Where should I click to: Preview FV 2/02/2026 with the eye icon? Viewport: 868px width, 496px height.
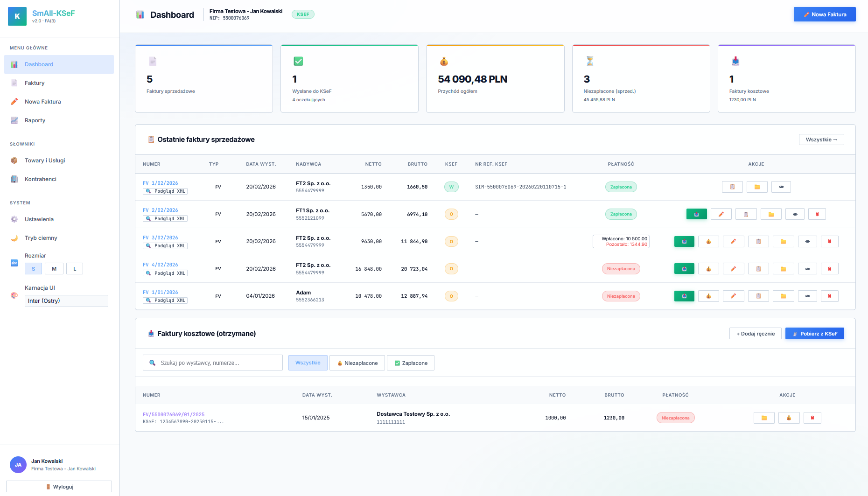point(795,214)
